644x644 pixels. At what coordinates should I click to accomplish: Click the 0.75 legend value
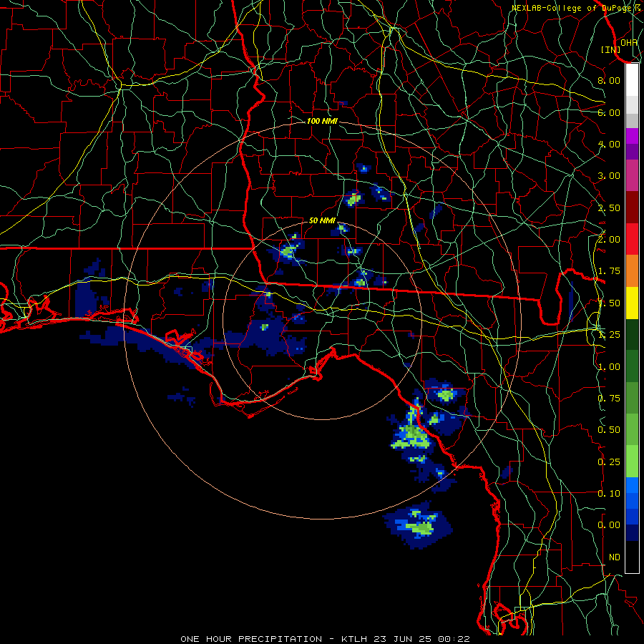pyautogui.click(x=609, y=399)
